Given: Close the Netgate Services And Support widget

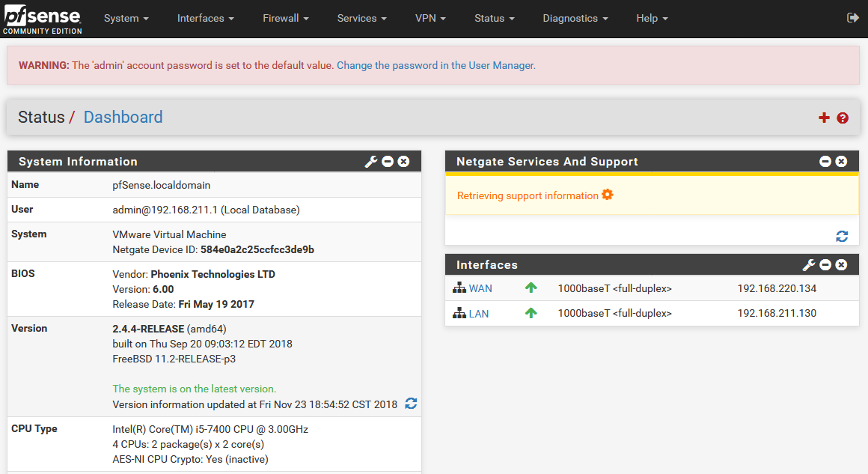Looking at the screenshot, I should pos(841,161).
